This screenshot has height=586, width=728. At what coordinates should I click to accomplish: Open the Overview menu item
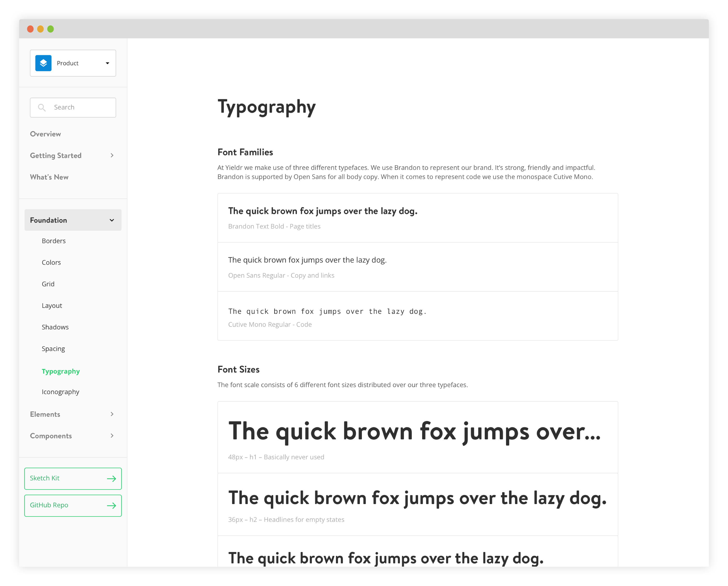click(45, 134)
